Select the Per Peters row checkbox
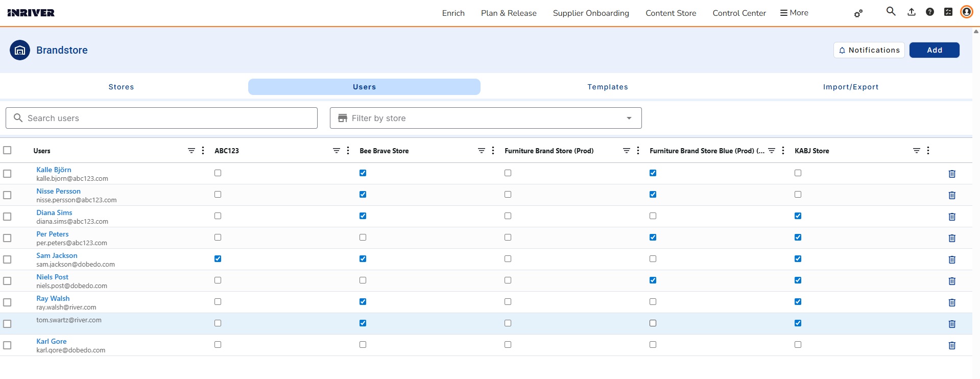 (x=7, y=238)
